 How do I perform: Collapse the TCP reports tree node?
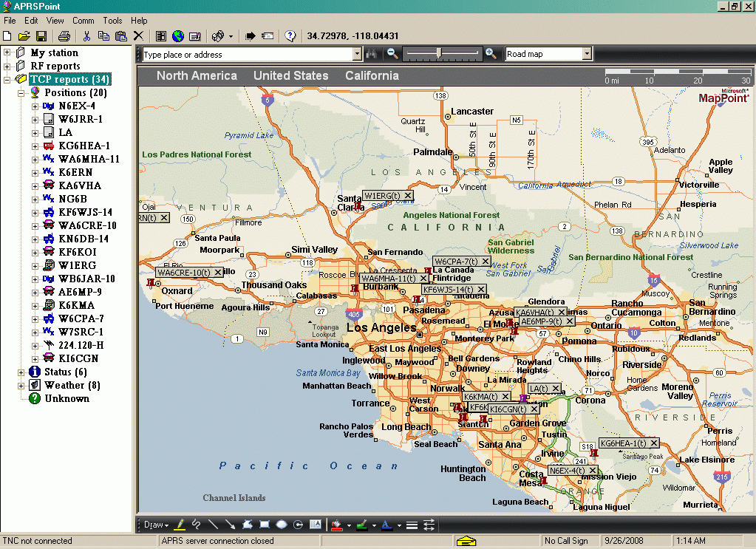(x=7, y=79)
